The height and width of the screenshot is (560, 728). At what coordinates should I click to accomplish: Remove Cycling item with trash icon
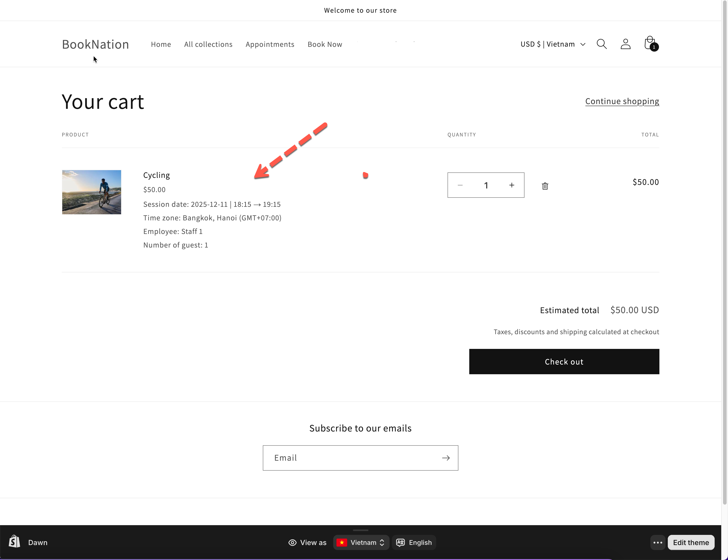point(545,186)
